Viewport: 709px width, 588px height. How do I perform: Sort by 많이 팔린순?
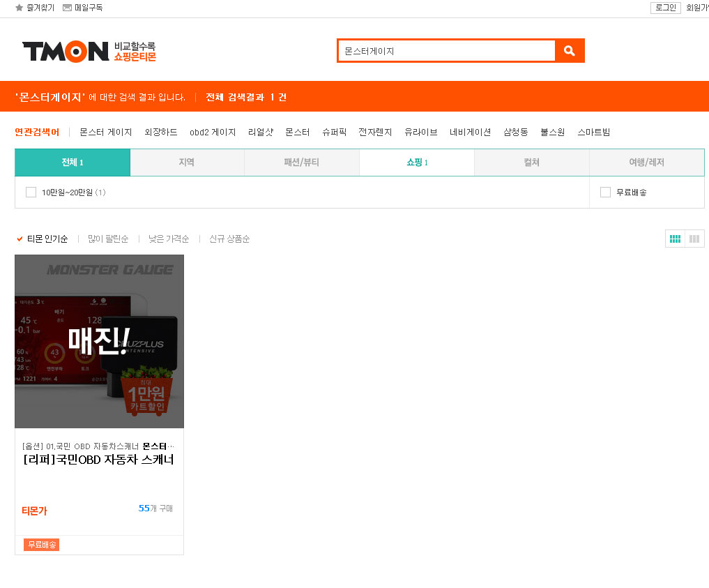[x=108, y=239]
